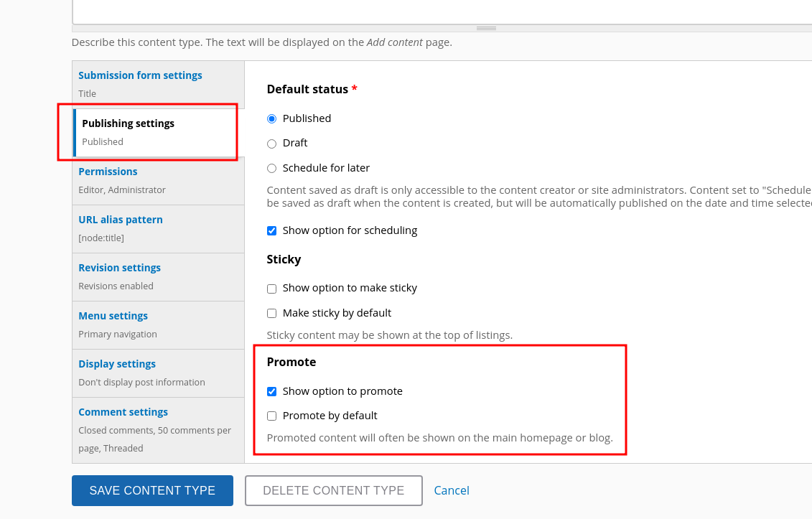
Task: Click the Delete Content Type button
Action: click(334, 490)
